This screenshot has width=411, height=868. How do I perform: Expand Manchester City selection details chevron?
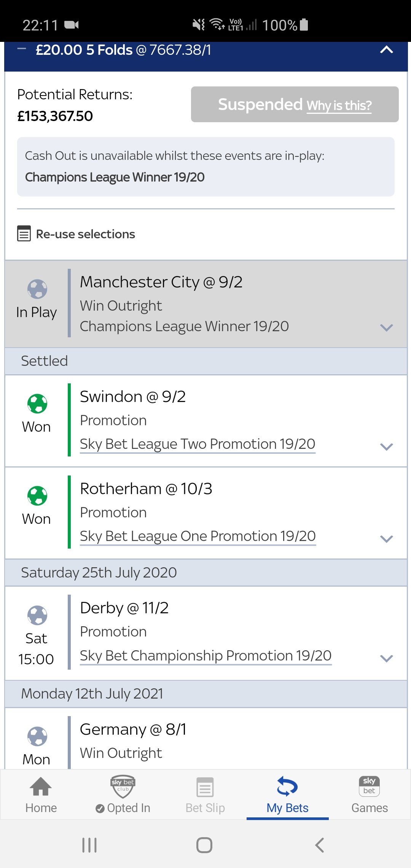(x=387, y=327)
